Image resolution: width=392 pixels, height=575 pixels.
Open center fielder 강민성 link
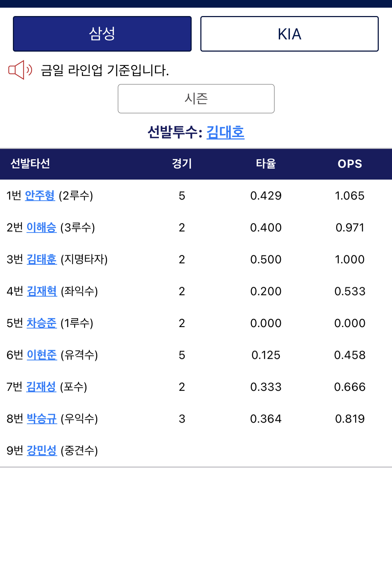(x=42, y=451)
